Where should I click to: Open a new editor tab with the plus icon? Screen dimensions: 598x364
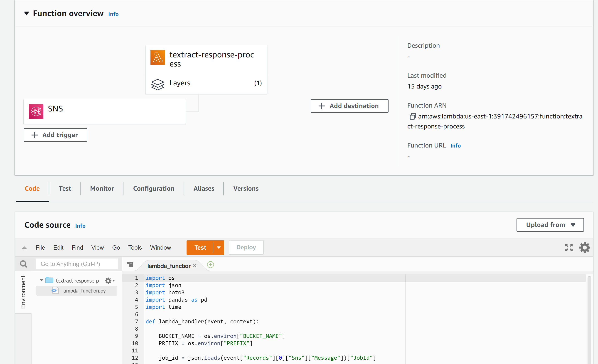pos(210,265)
